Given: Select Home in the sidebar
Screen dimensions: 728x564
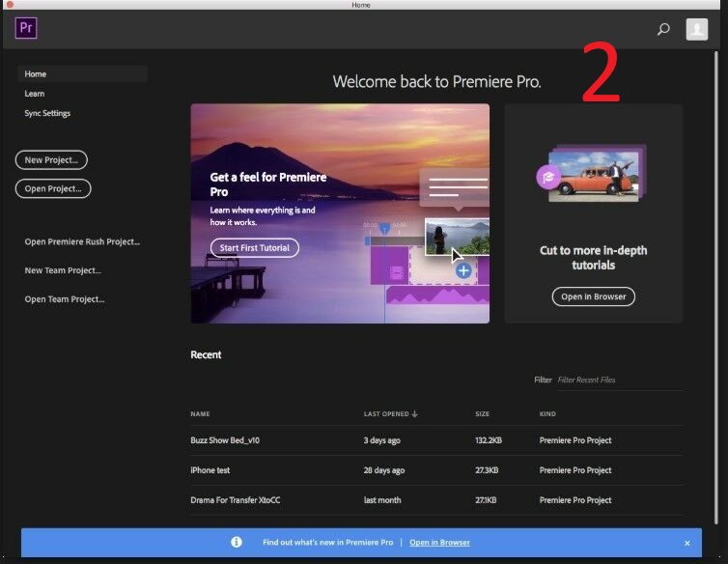Looking at the screenshot, I should [x=83, y=73].
